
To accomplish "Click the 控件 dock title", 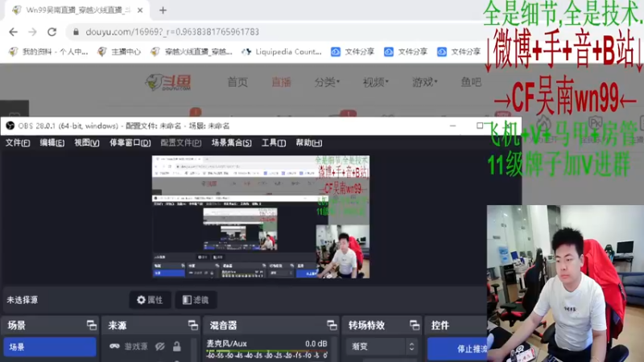I will click(x=440, y=326).
